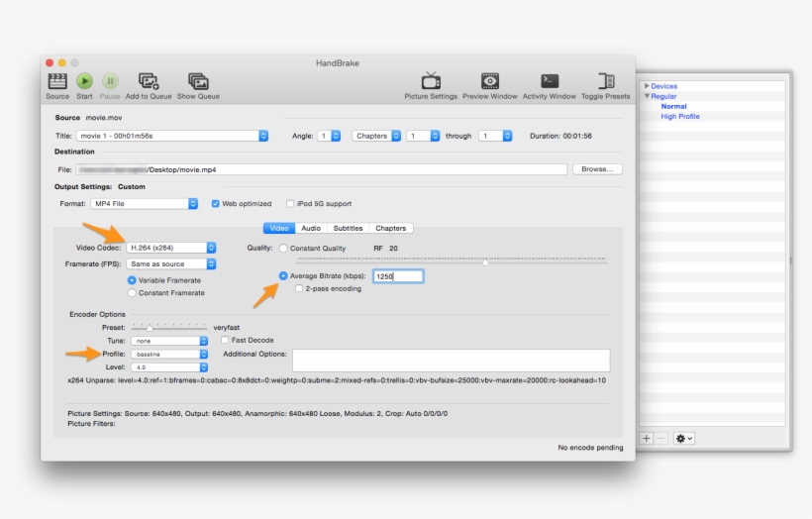This screenshot has height=519, width=812.
Task: Expand the Devices preset group
Action: tap(647, 86)
